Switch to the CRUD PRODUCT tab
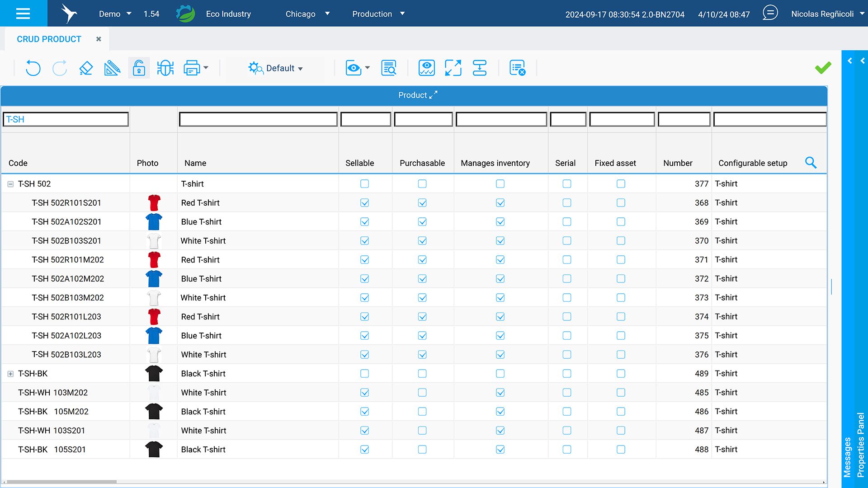The image size is (868, 488). tap(49, 39)
